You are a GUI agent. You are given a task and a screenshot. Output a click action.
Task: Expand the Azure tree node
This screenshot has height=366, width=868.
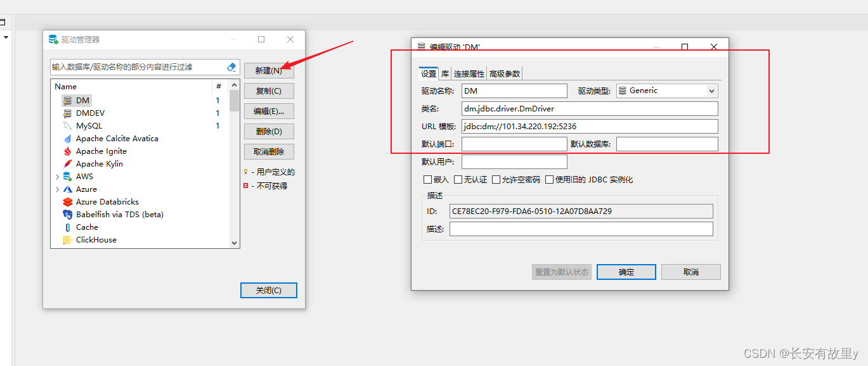(58, 189)
